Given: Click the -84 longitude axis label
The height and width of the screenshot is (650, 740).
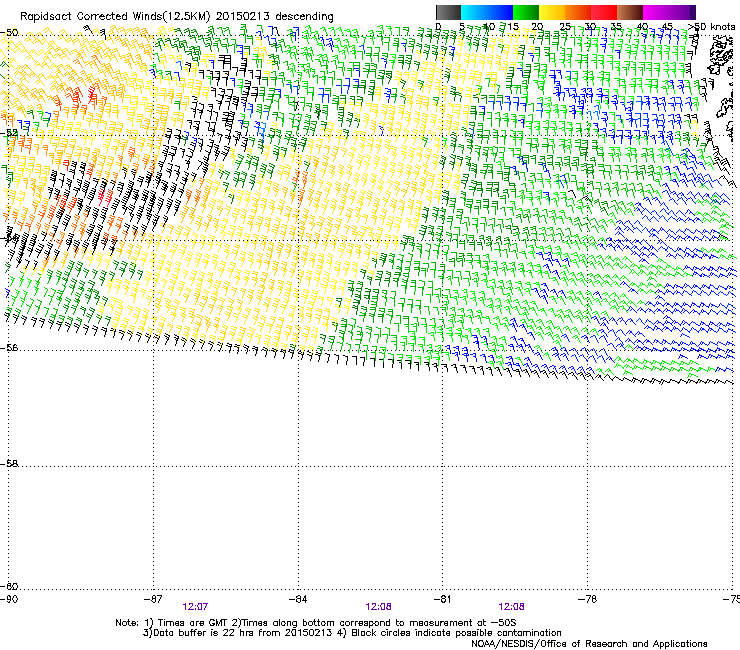Looking at the screenshot, I should (298, 599).
